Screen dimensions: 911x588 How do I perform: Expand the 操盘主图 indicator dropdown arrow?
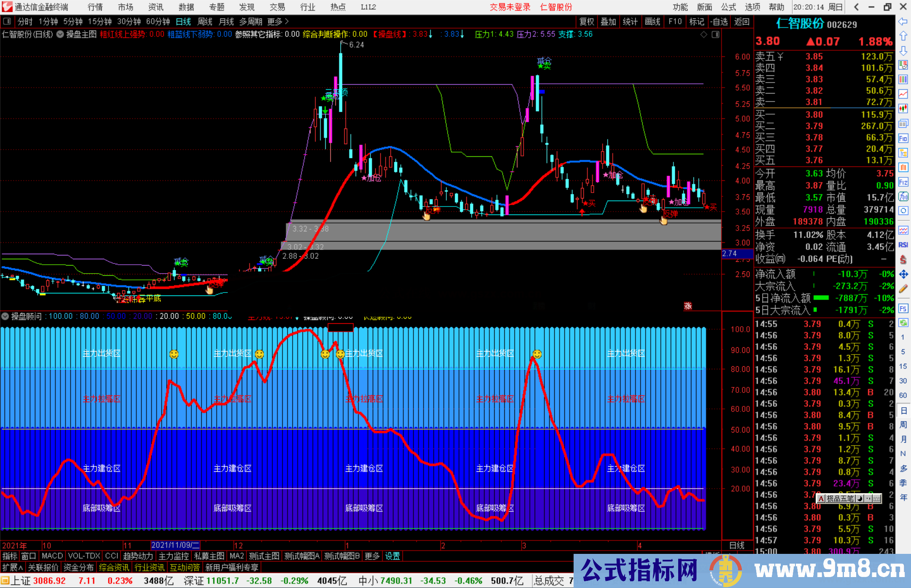pyautogui.click(x=60, y=35)
